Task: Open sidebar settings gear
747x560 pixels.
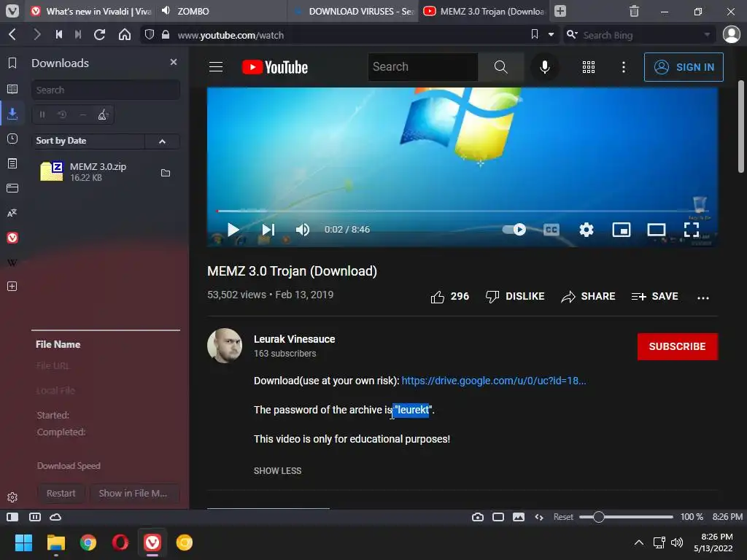Action: coord(12,497)
